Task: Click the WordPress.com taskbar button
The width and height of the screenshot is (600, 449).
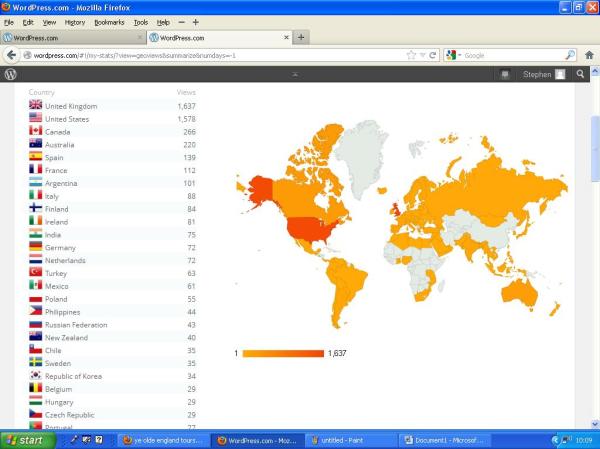Action: click(x=258, y=441)
